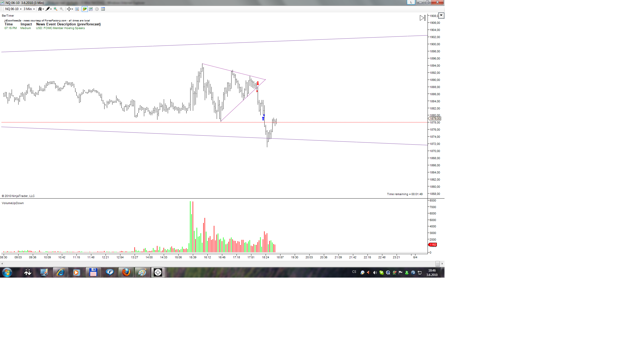Screen dimensions: 644x349
Task: Click the greyed dollar coin icon
Action: (97, 9)
